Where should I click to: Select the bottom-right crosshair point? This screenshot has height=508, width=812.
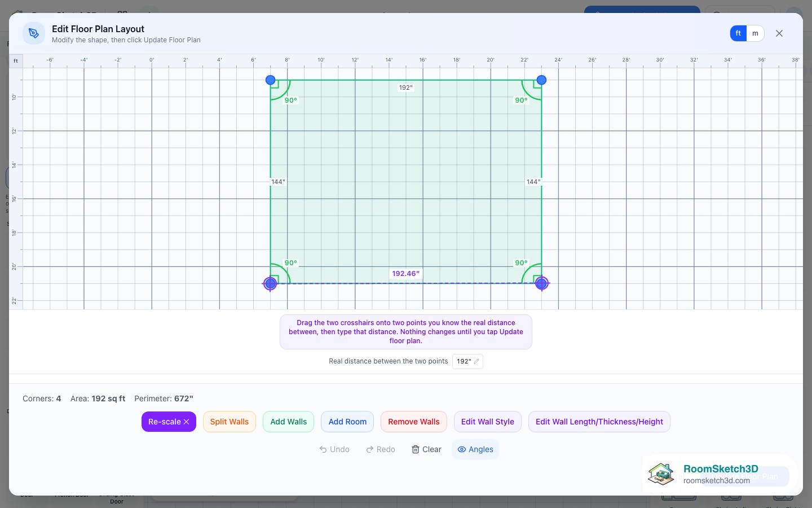click(541, 283)
